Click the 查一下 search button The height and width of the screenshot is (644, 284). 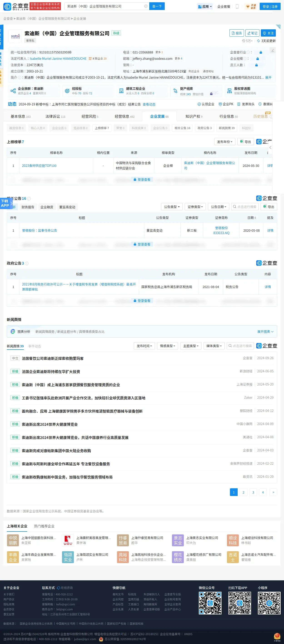pos(157,6)
